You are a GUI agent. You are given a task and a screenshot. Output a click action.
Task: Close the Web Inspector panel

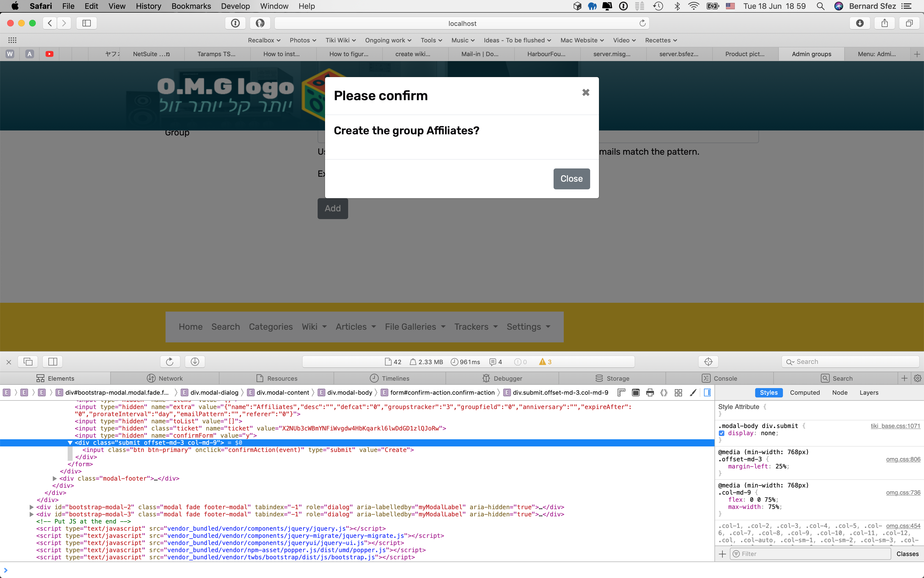(x=9, y=362)
